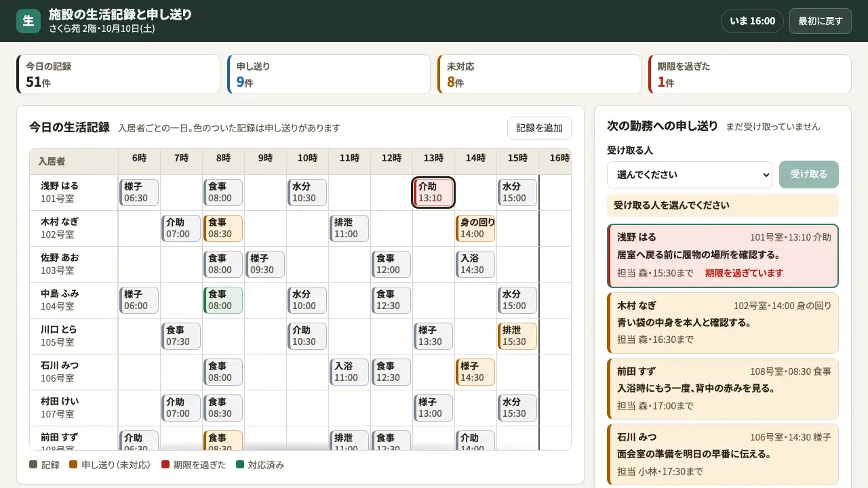Open 石川 みつ 様子 14:30 record
The height and width of the screenshot is (488, 868).
[475, 372]
